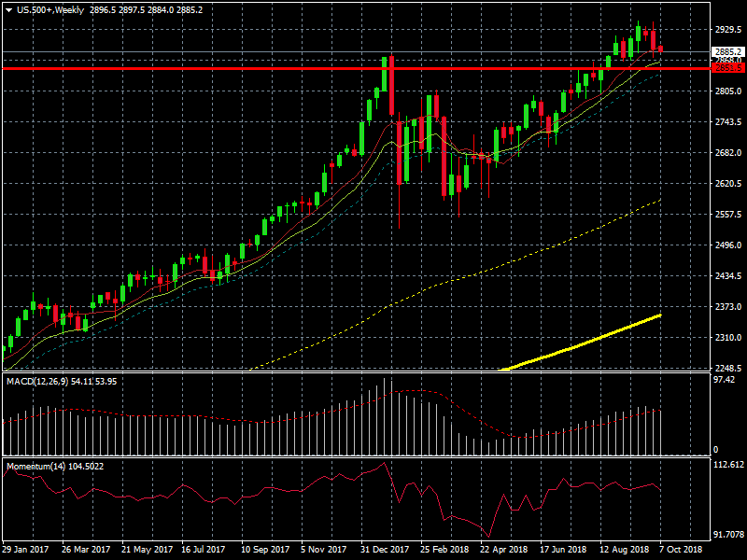Click the latest red weekly candle
The width and height of the screenshot is (747, 560).
[x=661, y=49]
